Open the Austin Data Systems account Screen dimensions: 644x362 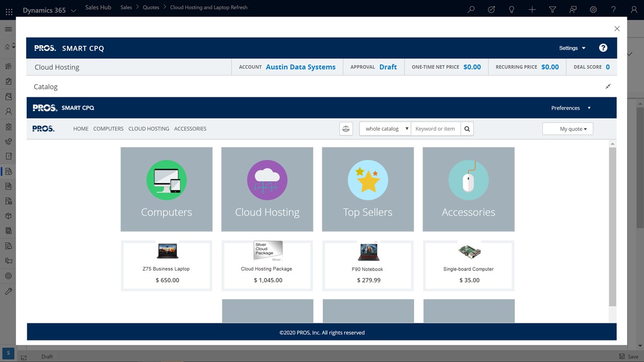(301, 67)
